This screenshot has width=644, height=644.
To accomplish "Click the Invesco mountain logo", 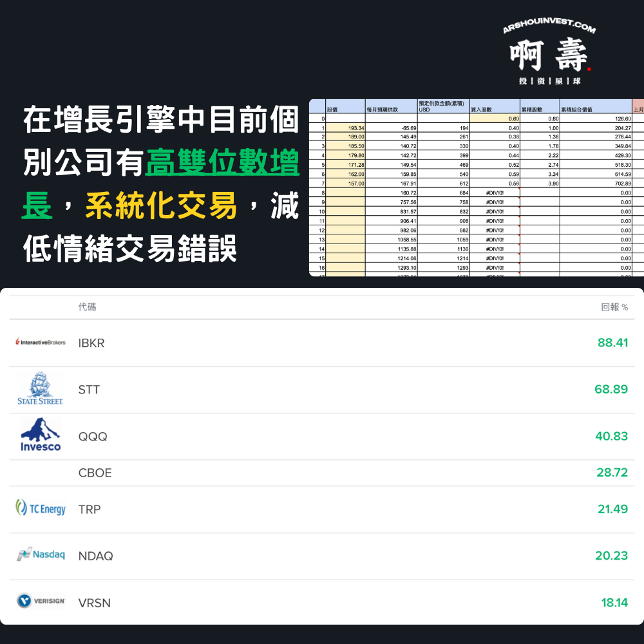I will 40,435.
